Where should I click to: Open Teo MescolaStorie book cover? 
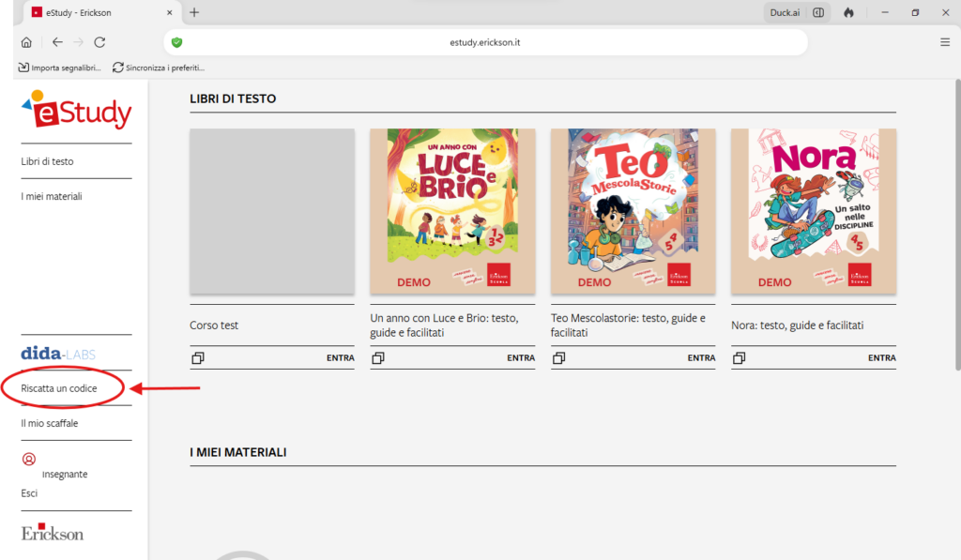tap(633, 211)
